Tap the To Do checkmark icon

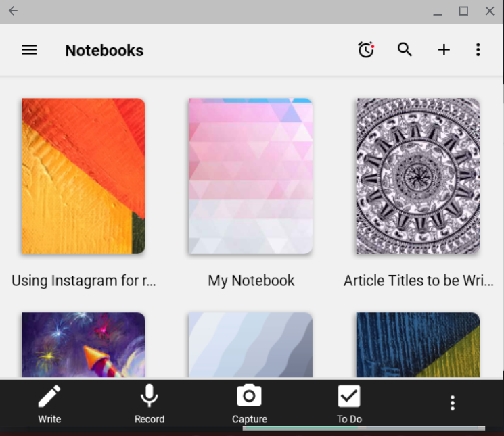point(349,395)
